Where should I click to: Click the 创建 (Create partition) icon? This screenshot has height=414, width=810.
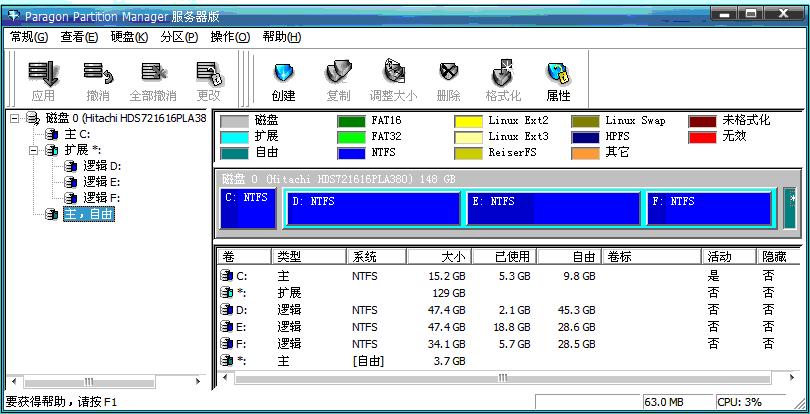tap(283, 73)
